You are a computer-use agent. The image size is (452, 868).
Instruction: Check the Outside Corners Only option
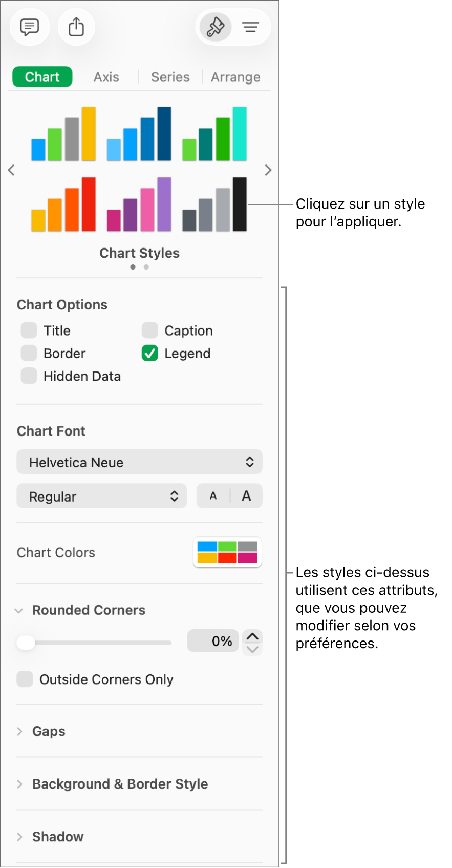pyautogui.click(x=25, y=679)
